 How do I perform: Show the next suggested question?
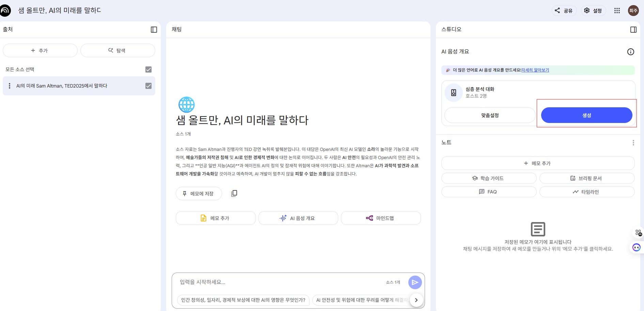(416, 300)
